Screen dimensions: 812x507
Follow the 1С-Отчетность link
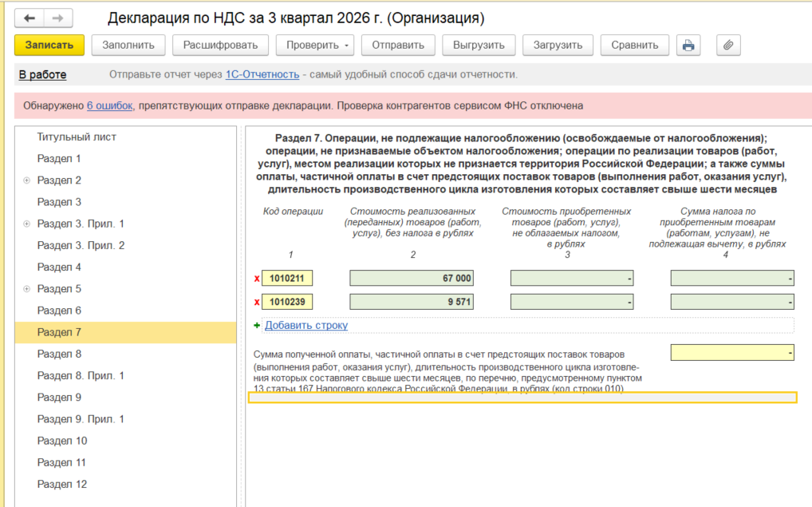point(262,74)
